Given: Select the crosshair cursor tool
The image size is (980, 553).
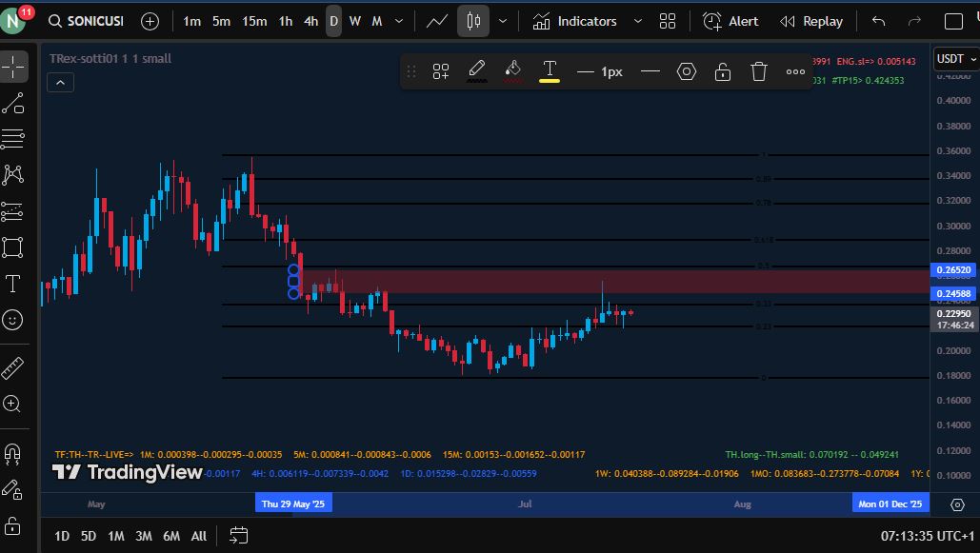Looking at the screenshot, I should (13, 67).
